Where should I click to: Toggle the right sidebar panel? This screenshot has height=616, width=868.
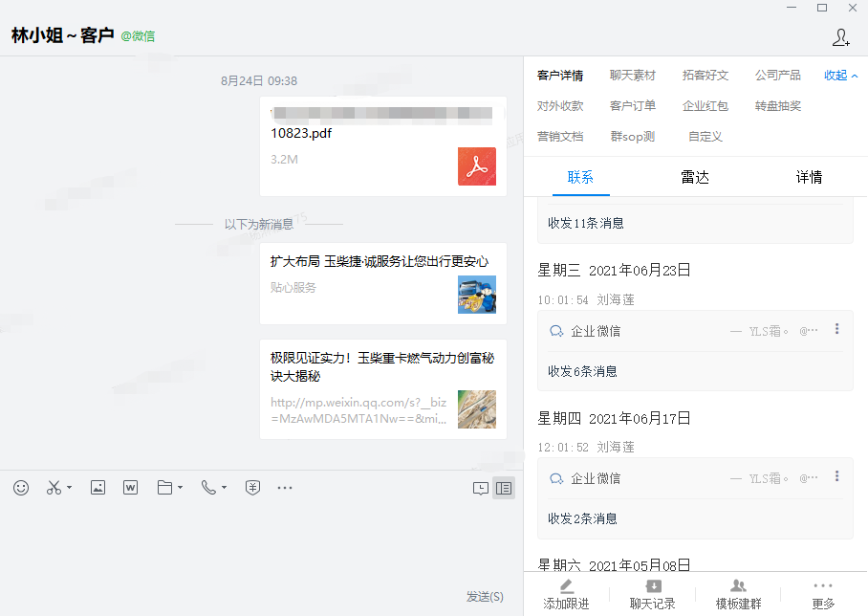click(504, 488)
